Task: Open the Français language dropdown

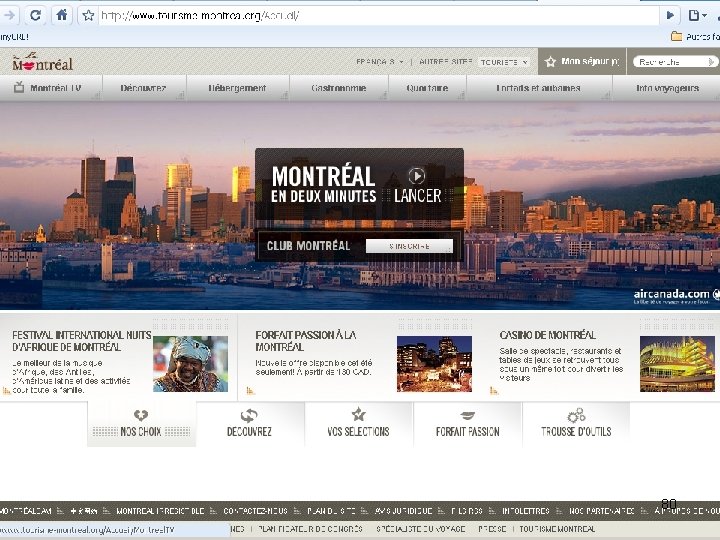Action: pos(380,62)
